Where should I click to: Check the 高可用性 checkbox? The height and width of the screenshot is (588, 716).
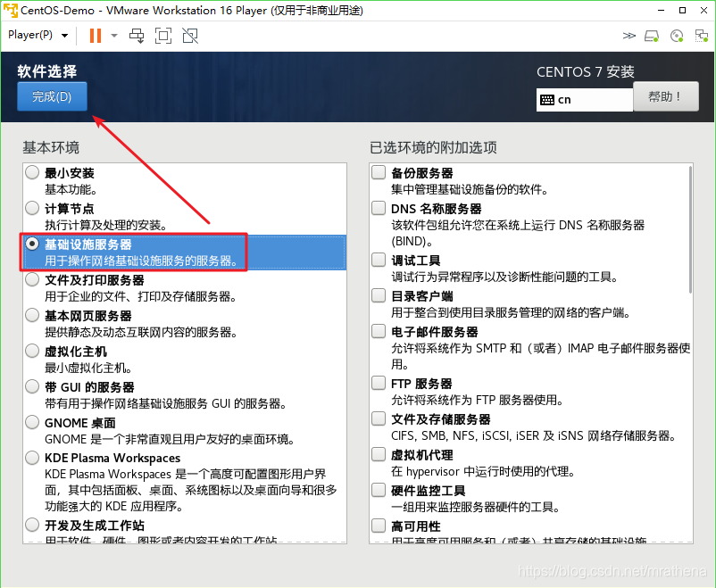coord(379,526)
